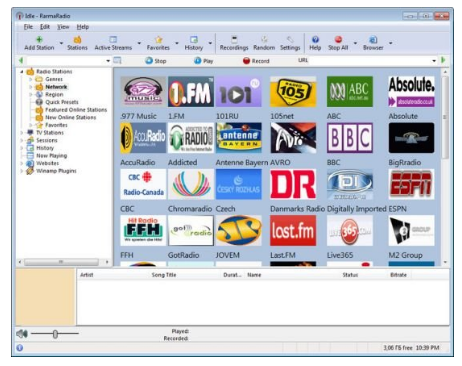Mute audio with the speaker icon
Screen dimensions: 462x366
(22, 333)
